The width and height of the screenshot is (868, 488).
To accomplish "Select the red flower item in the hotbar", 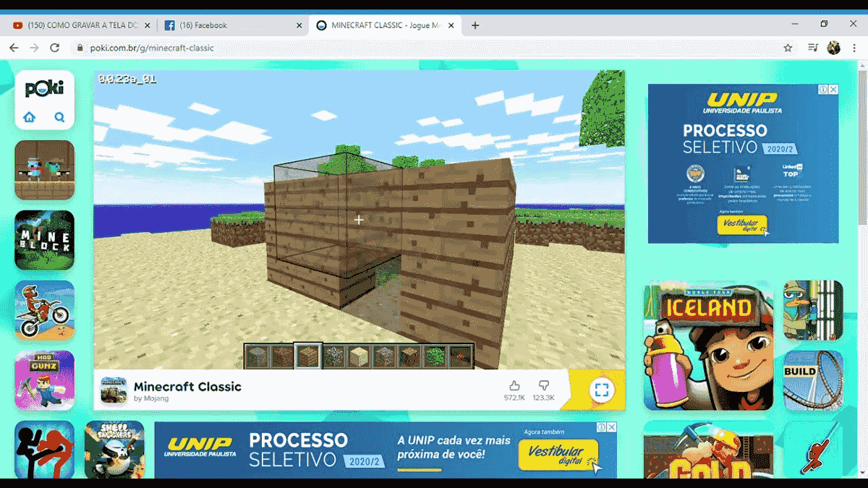I will point(460,356).
